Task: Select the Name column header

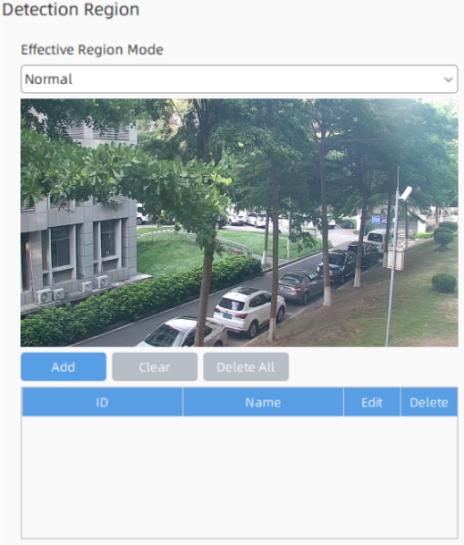Action: pos(263,402)
